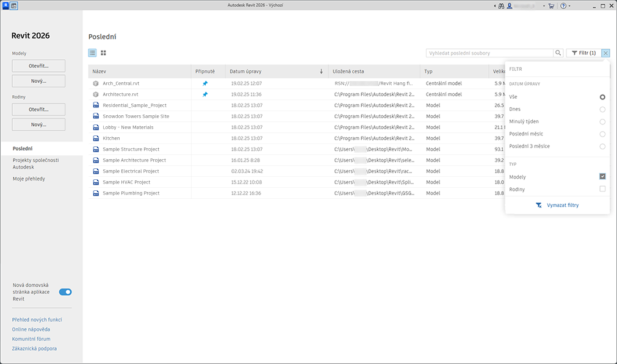This screenshot has width=617, height=364.
Task: Close the filter panel with the X icon
Action: point(605,52)
